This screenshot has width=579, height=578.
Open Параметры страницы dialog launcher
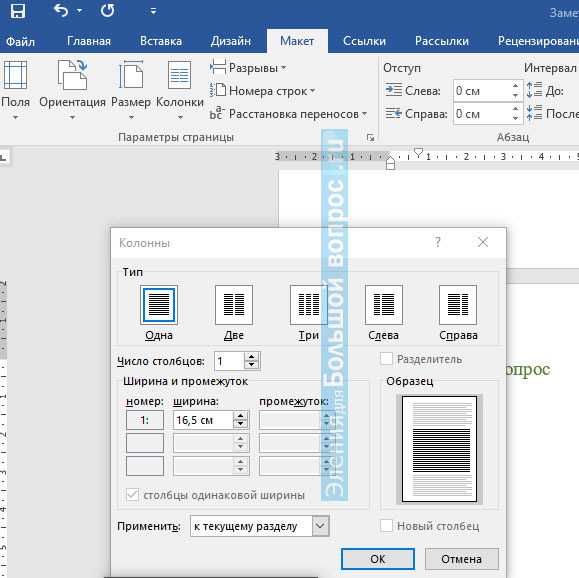point(370,138)
